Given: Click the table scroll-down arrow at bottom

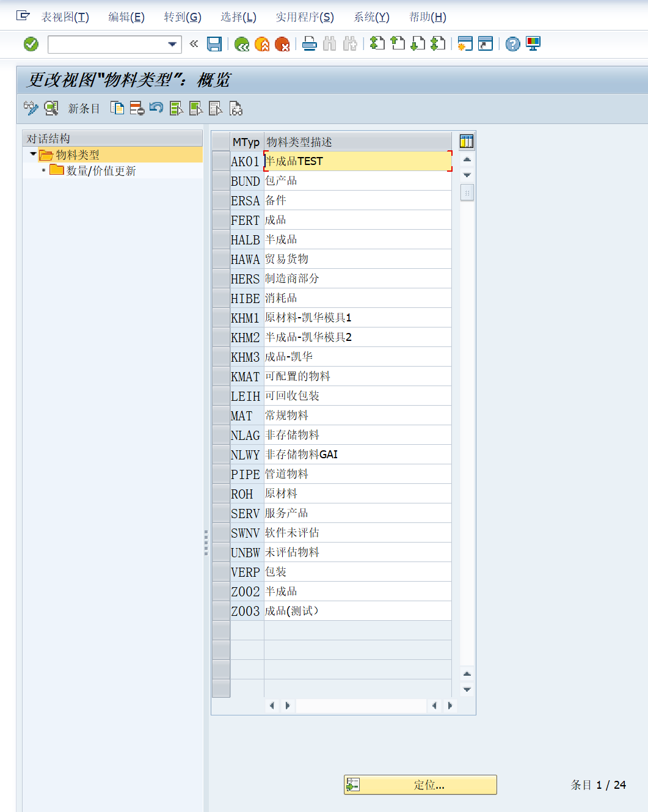Looking at the screenshot, I should tap(467, 690).
